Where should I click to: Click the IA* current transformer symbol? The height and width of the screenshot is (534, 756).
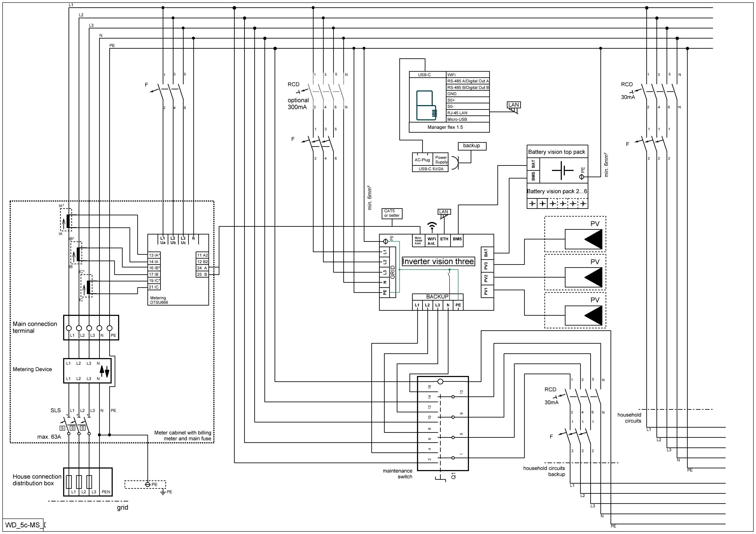(x=68, y=221)
